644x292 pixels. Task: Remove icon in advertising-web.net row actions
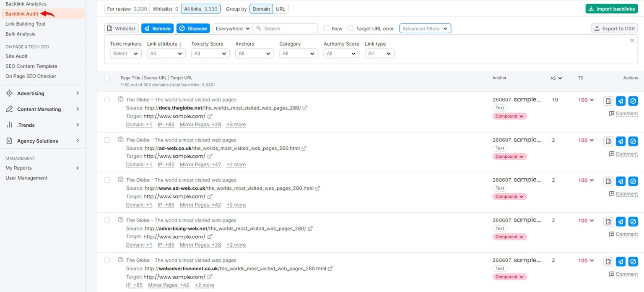(x=621, y=221)
